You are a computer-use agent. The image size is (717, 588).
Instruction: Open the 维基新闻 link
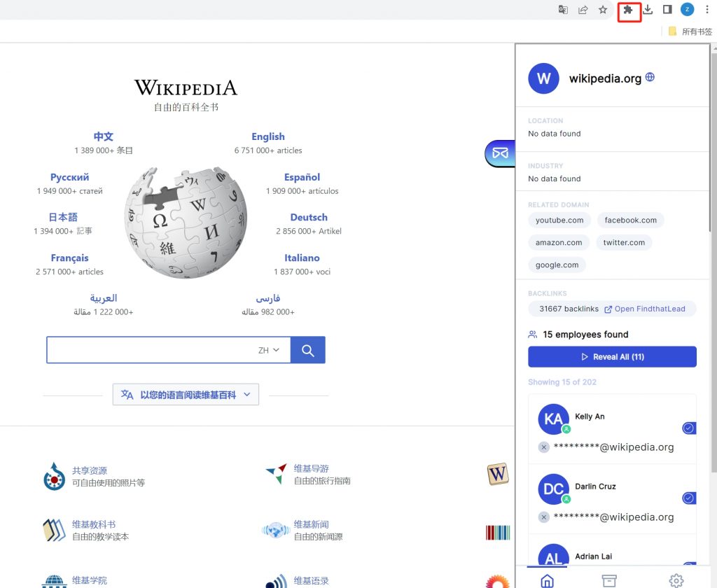pos(312,524)
